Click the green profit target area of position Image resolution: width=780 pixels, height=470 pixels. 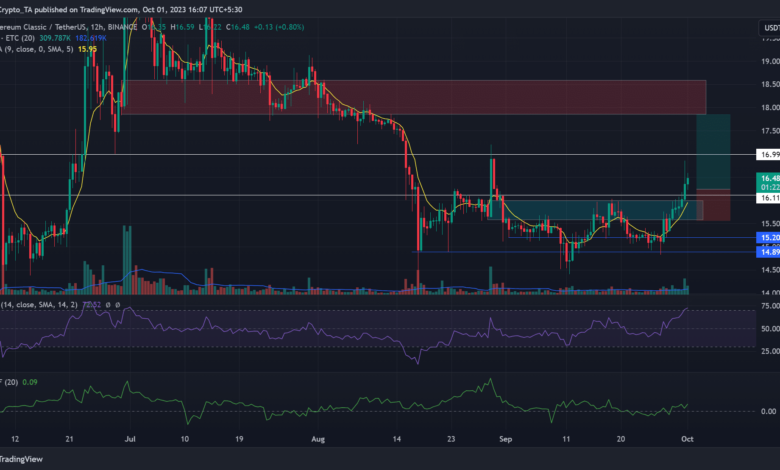click(714, 150)
